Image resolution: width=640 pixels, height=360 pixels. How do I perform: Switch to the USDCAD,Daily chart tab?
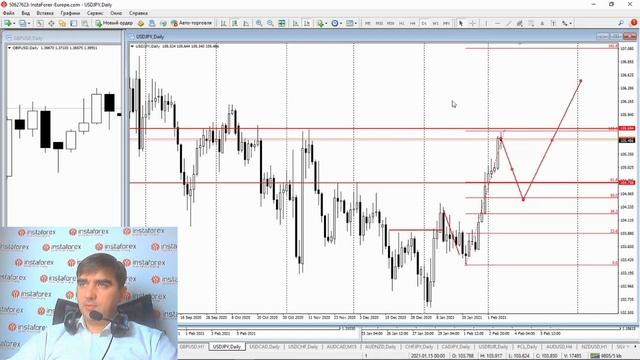pos(264,347)
